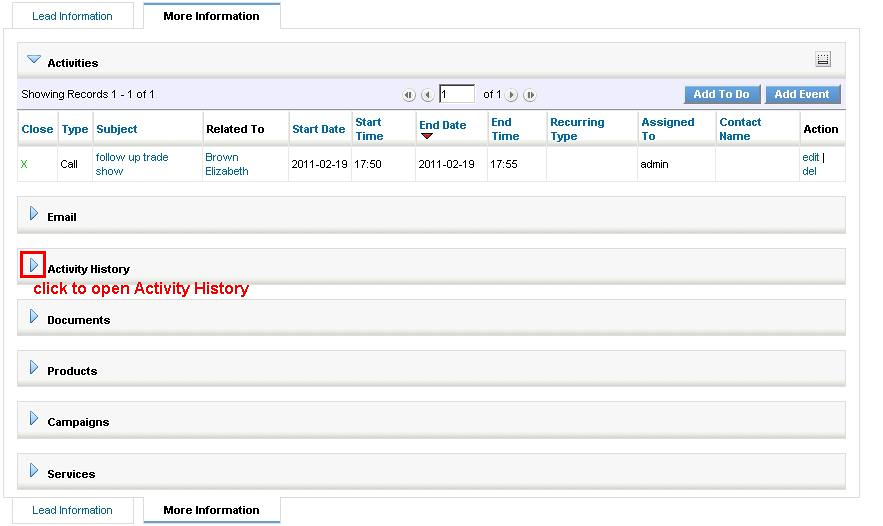The image size is (883, 526).
Task: Click the page number input field
Action: [457, 94]
